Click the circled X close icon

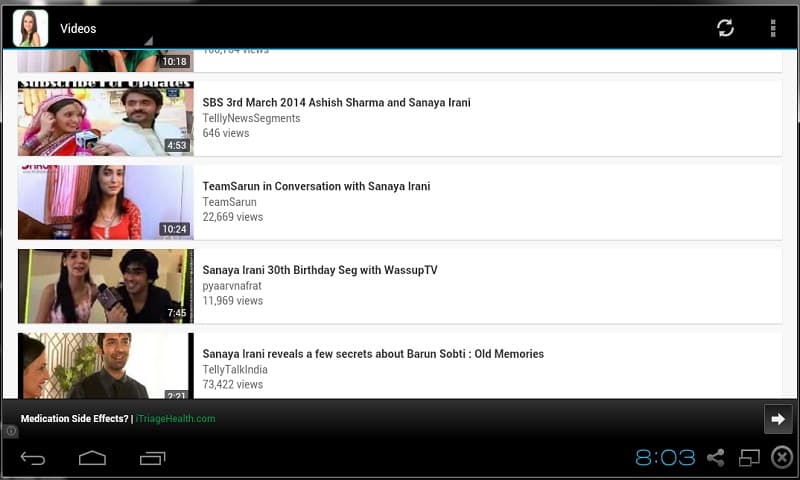point(782,457)
